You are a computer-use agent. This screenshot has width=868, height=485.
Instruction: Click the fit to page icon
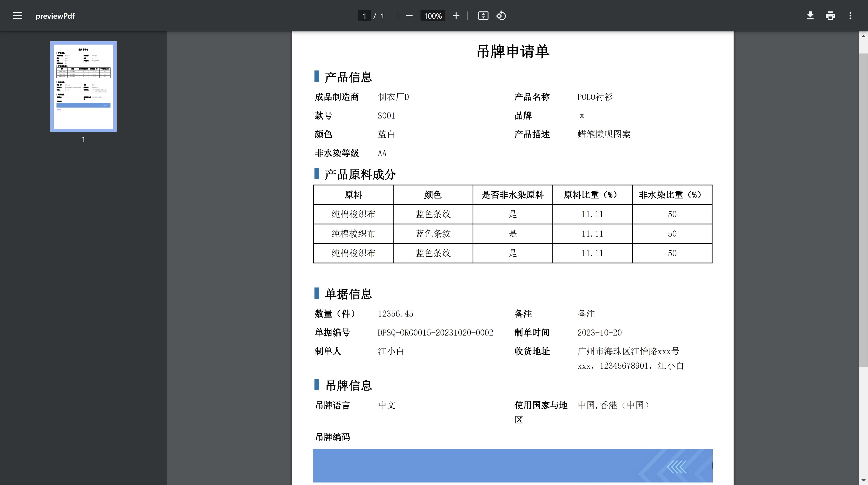pos(483,16)
